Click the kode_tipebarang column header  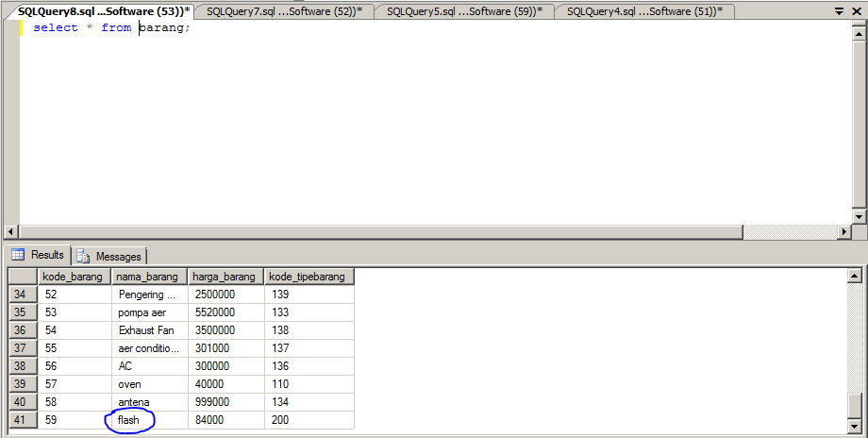point(309,277)
